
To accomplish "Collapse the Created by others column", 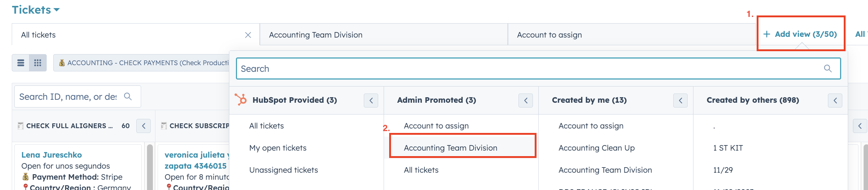I will coord(835,101).
